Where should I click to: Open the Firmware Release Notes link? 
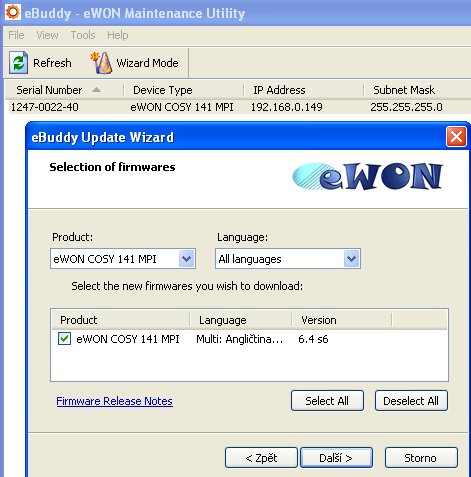click(114, 401)
